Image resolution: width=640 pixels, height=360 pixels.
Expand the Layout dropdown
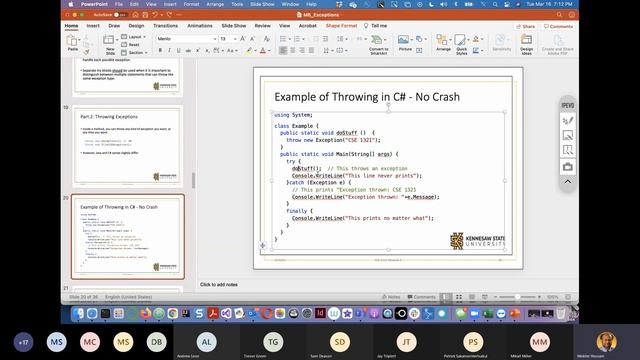(x=134, y=37)
